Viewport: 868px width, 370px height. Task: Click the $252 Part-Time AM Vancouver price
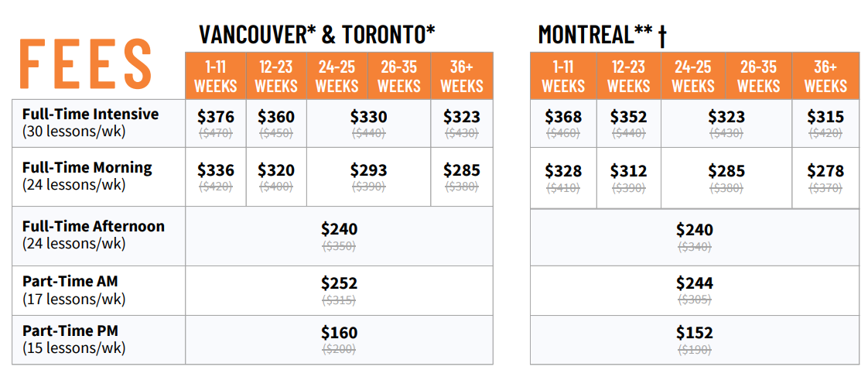pyautogui.click(x=340, y=283)
